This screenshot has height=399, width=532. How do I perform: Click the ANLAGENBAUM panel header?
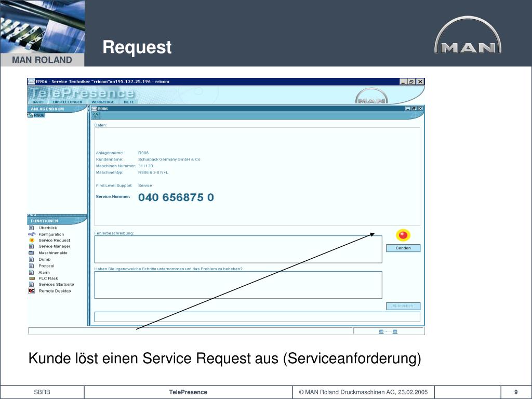[56, 109]
